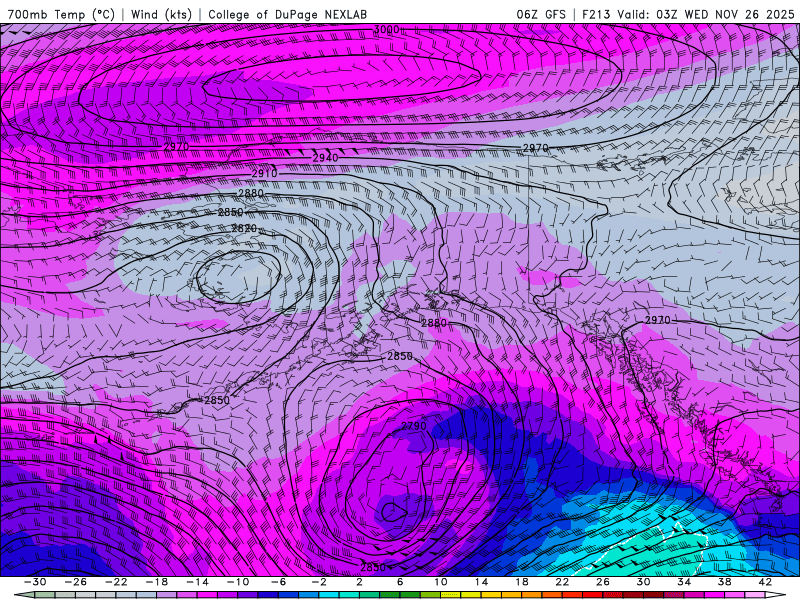Click the -14 legend value

tap(197, 582)
